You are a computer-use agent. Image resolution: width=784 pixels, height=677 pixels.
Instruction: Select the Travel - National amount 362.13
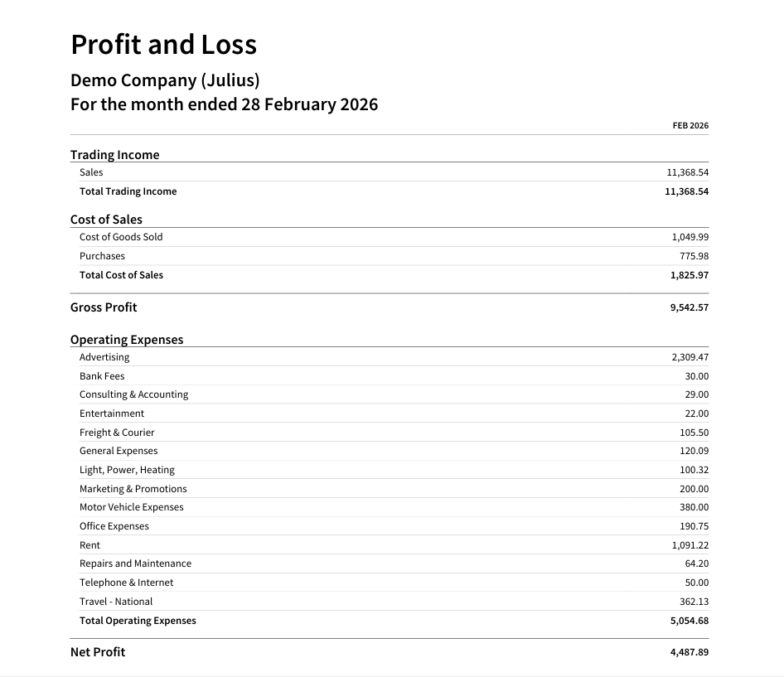694,602
